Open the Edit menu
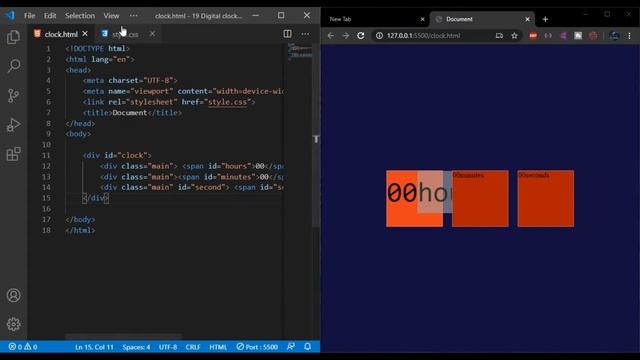Viewport: 640px width, 360px height. click(x=50, y=16)
